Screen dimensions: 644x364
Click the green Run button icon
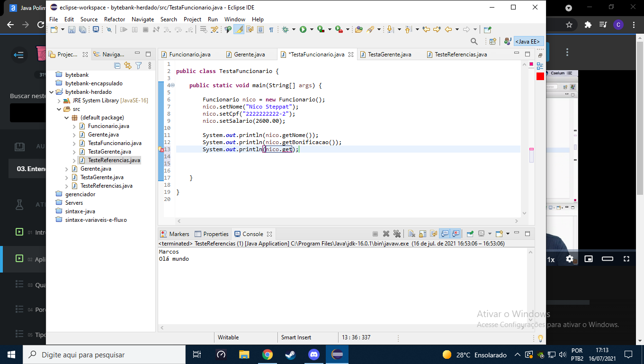[x=303, y=29]
